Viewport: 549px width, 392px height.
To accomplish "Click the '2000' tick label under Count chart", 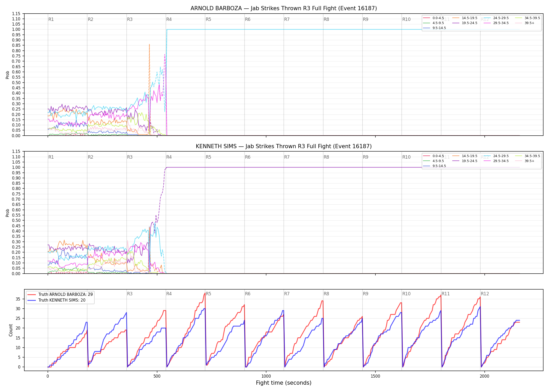I will (485, 376).
